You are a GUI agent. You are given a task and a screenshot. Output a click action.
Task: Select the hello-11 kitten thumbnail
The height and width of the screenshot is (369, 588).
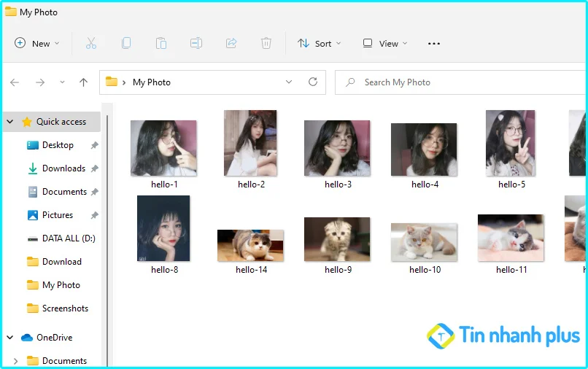click(x=511, y=238)
